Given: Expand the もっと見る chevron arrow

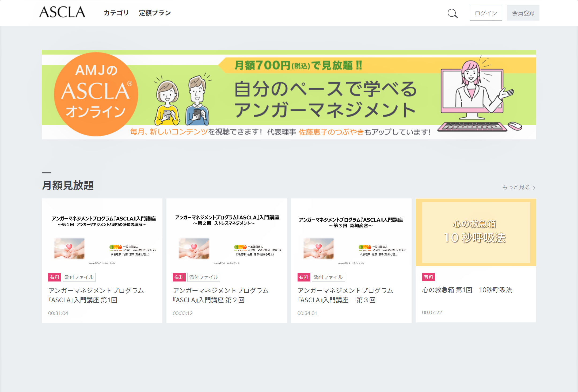Looking at the screenshot, I should (534, 187).
